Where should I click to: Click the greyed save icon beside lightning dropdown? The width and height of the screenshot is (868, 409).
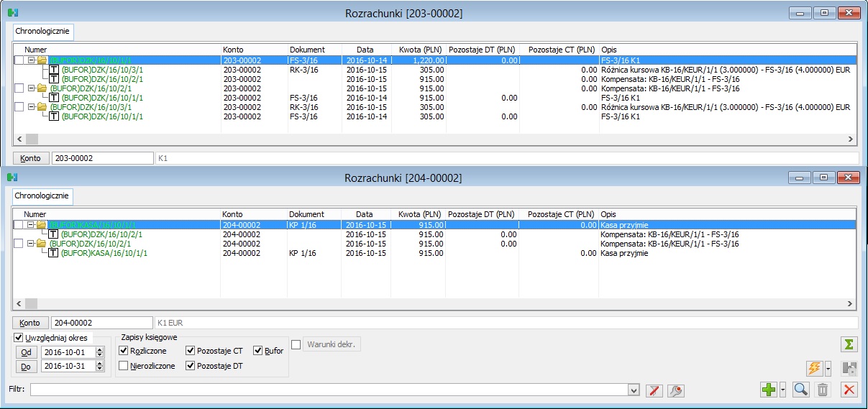[x=850, y=369]
